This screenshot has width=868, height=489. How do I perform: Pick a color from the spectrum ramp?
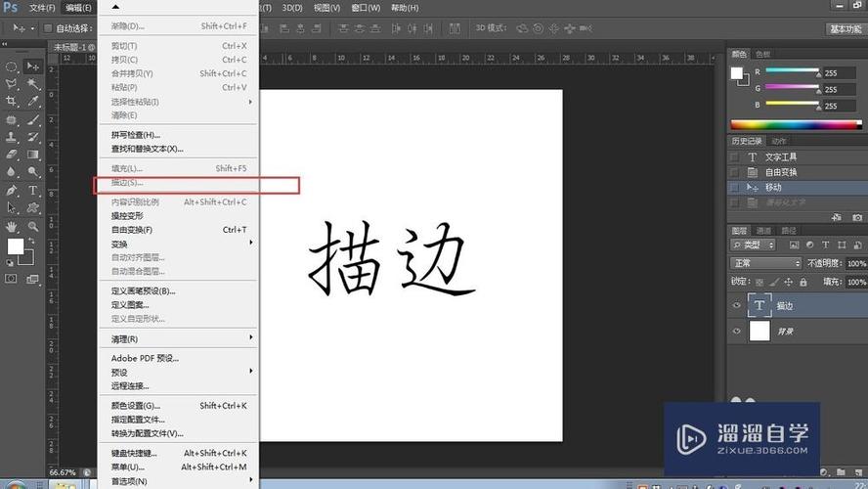pos(796,124)
